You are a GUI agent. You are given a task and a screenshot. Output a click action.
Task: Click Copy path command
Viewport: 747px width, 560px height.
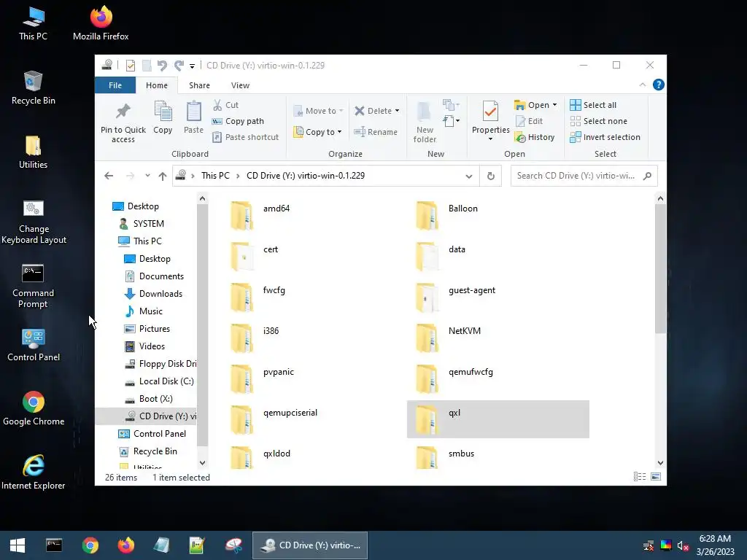click(238, 121)
